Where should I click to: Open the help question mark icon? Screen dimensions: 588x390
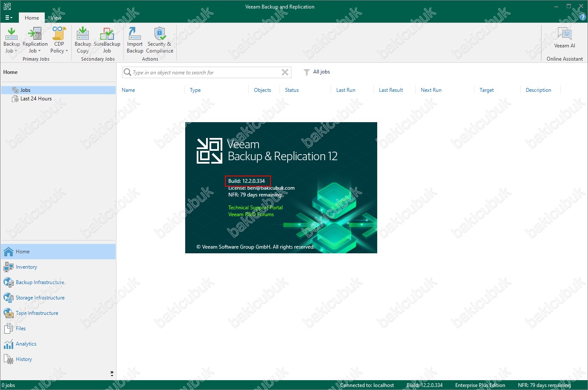583,18
